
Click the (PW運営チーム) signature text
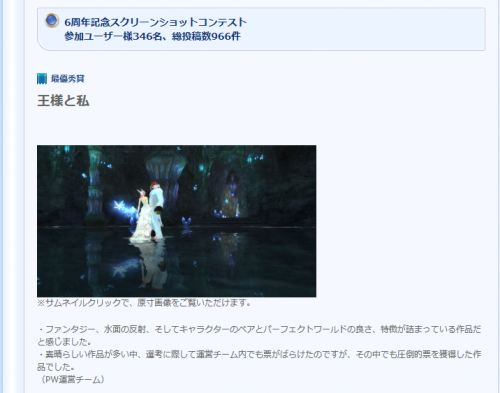coord(72,379)
